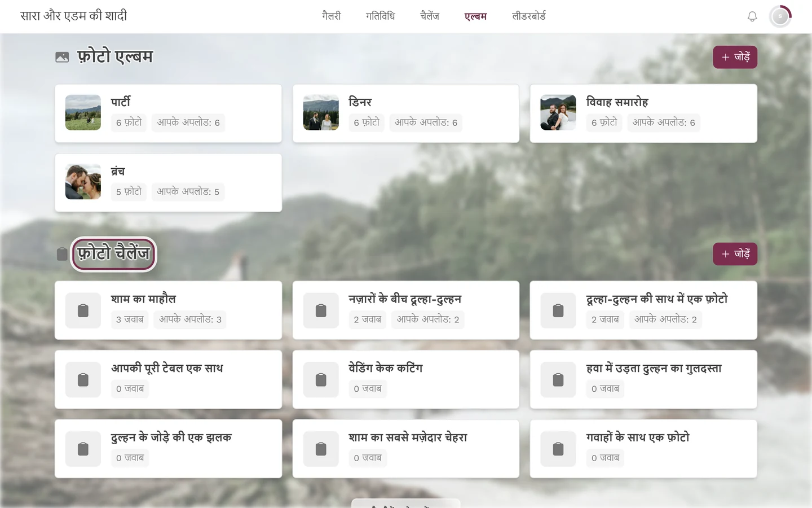Open the विवाह समारोह album thumbnail
Viewport: 812px width, 508px height.
[558, 112]
